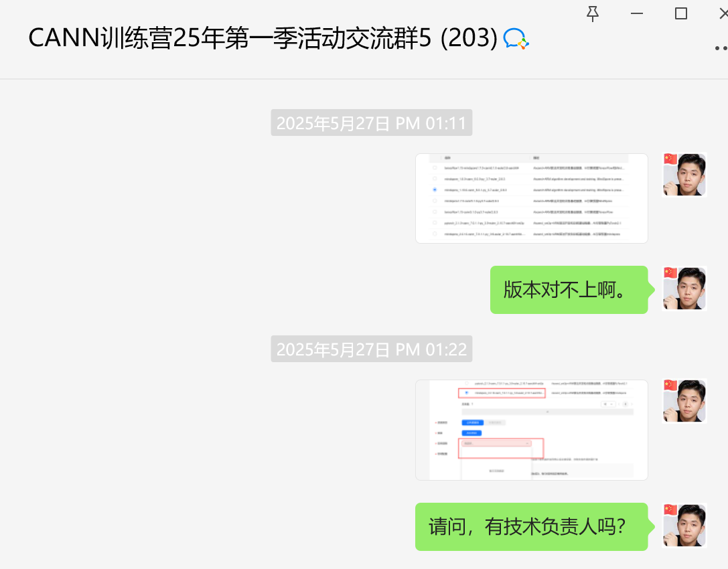Open the red-highlighted dropdown in the second screenshot
This screenshot has width=728, height=569.
tap(496, 443)
